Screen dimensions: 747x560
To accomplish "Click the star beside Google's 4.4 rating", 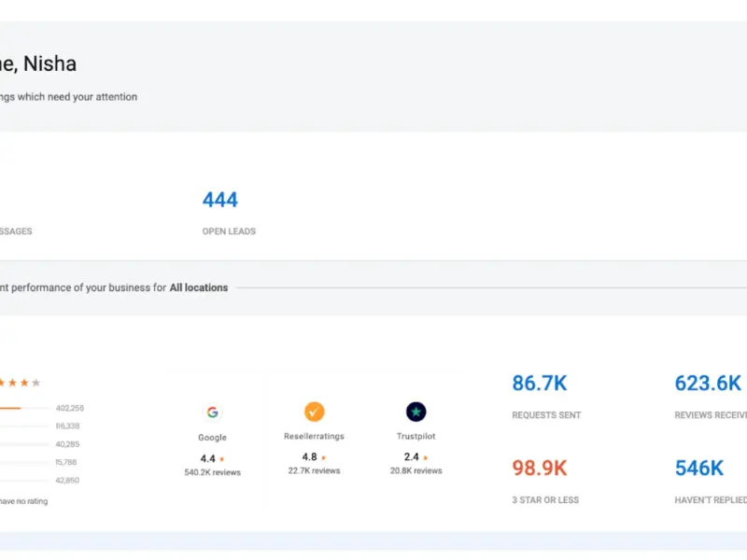I will pos(222,459).
